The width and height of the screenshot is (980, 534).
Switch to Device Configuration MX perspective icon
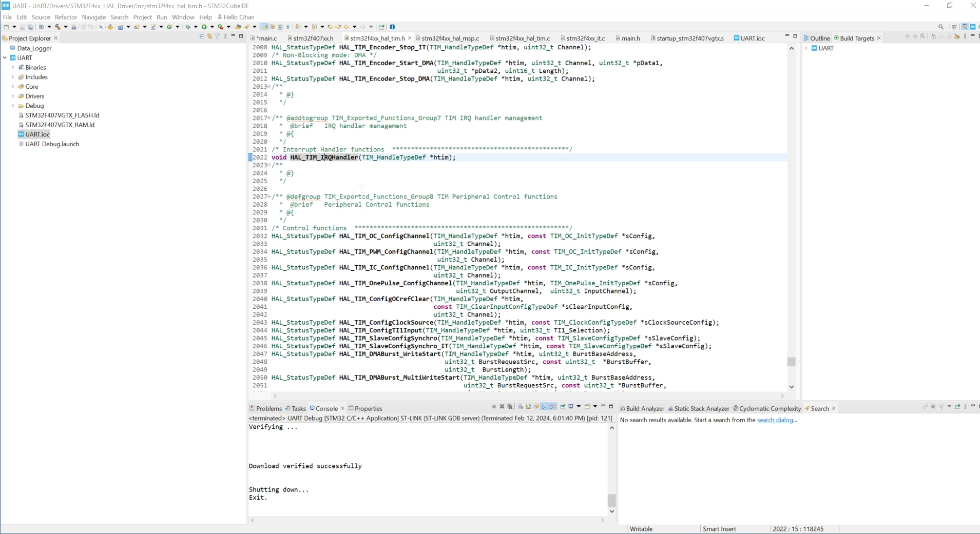tap(973, 27)
